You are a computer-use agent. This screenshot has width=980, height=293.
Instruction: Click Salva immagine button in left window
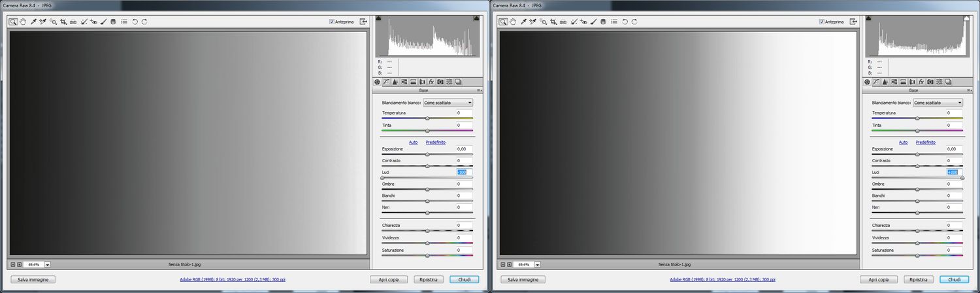(33, 279)
